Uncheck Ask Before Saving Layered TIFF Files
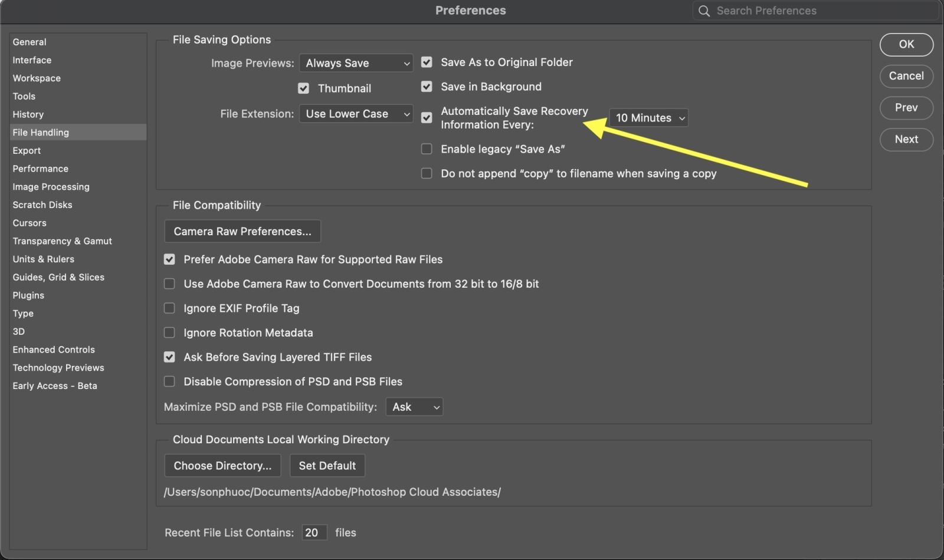Screen dimensions: 944x560 pos(169,357)
